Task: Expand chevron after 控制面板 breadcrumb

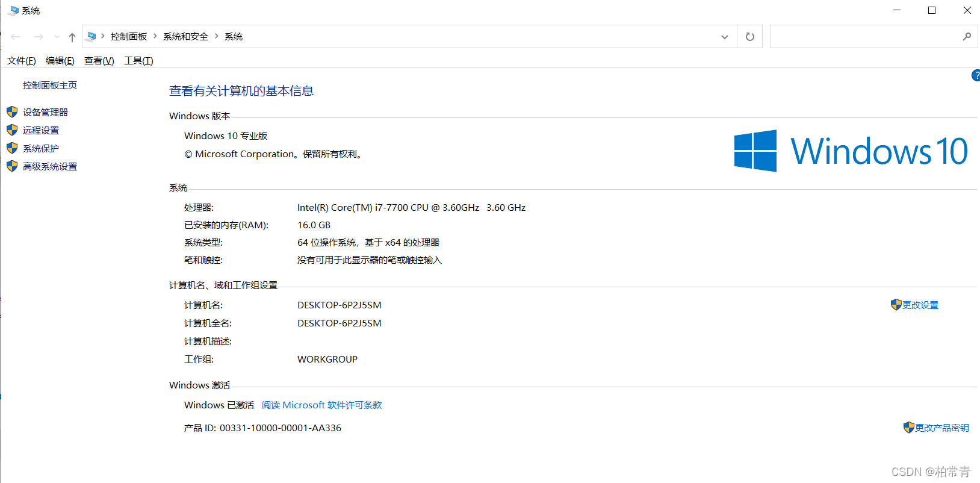Action: (x=155, y=36)
